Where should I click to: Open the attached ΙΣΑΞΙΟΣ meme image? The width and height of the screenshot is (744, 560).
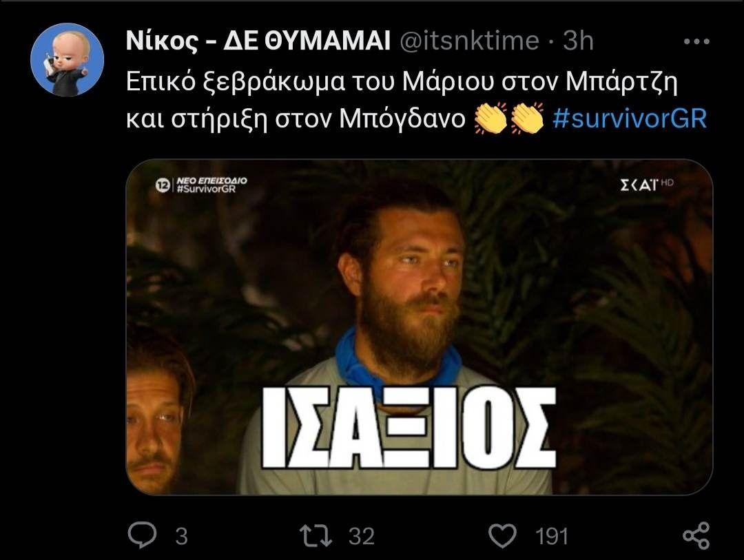point(420,327)
